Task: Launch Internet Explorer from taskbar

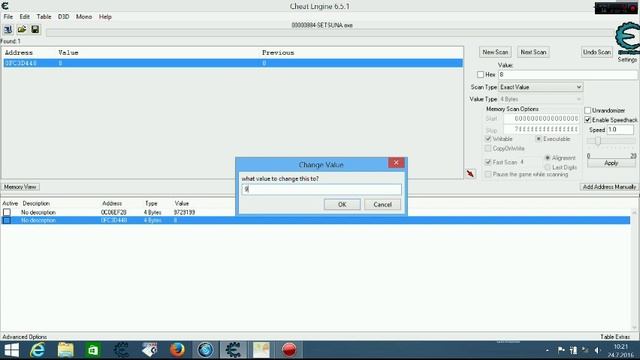Action: click(38, 350)
